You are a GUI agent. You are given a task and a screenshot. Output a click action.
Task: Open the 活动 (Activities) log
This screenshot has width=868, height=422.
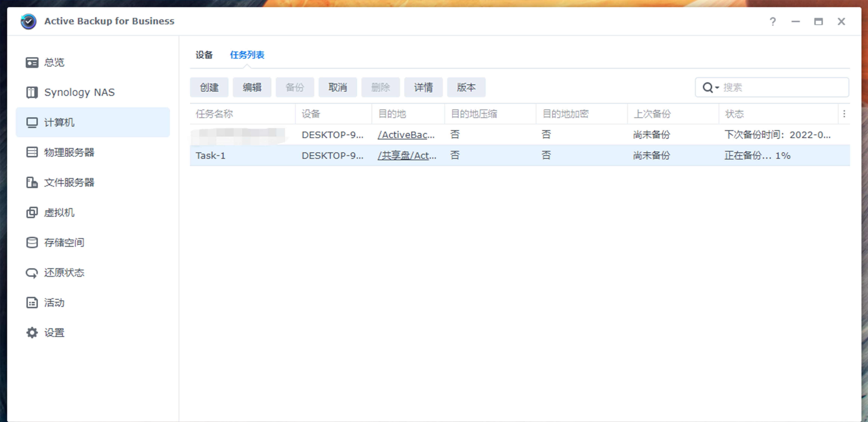tap(55, 303)
